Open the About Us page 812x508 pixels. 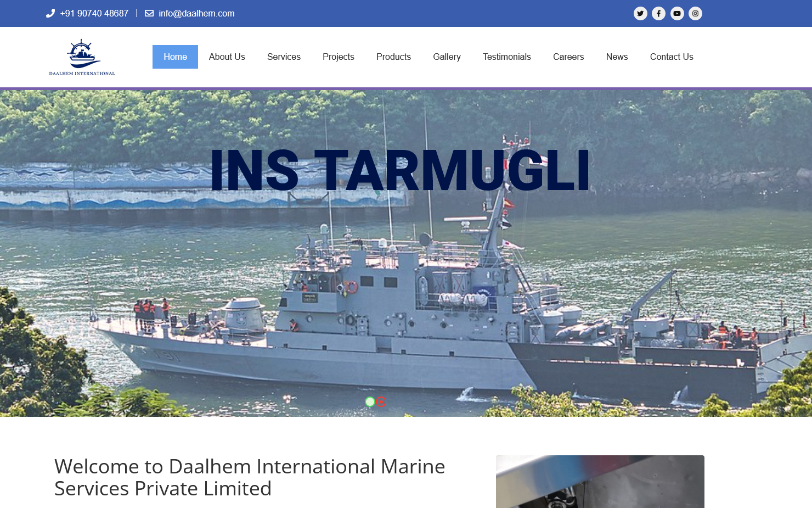(227, 57)
